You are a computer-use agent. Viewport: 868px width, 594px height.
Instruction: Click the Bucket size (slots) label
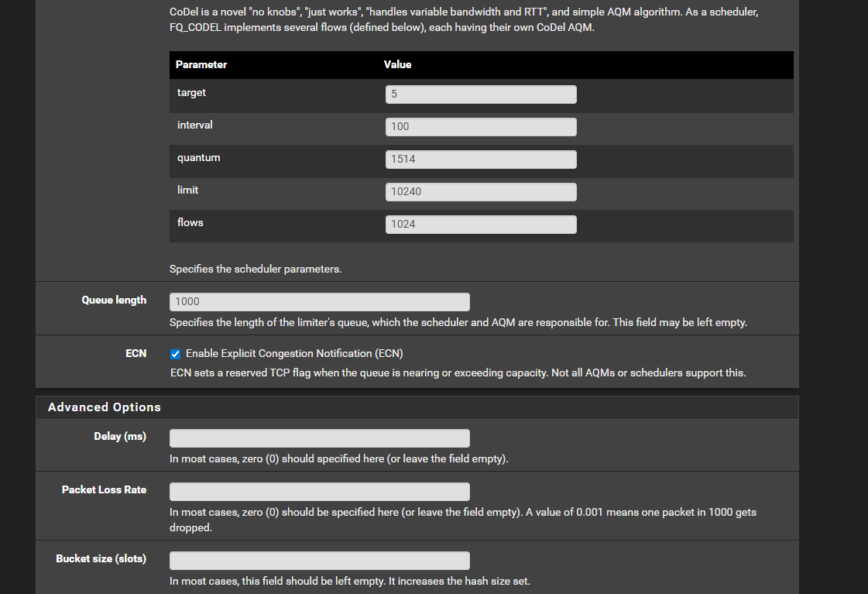point(101,559)
